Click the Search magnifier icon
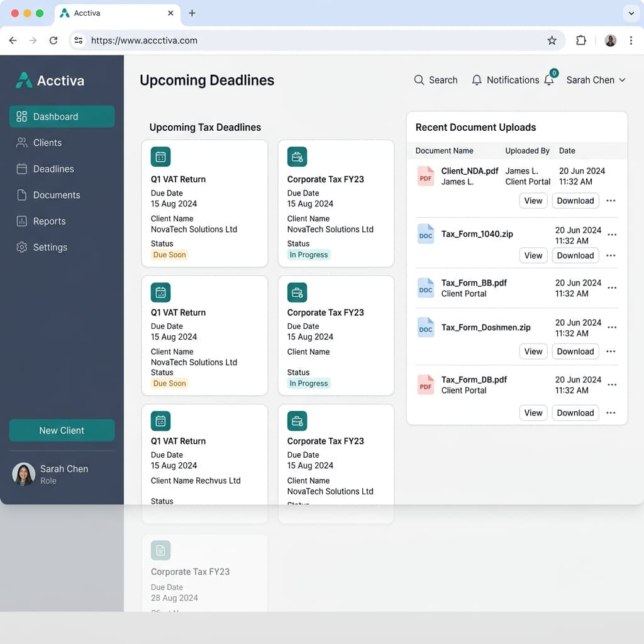Image resolution: width=644 pixels, height=644 pixels. [x=419, y=80]
